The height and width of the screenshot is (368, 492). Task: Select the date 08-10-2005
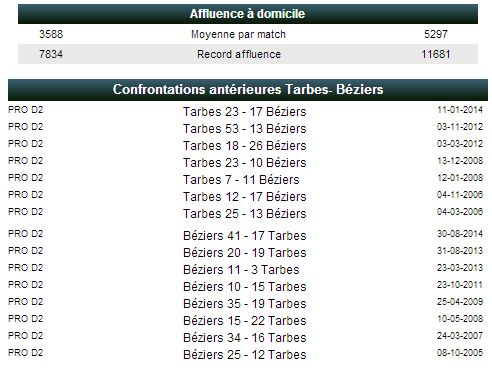(460, 353)
